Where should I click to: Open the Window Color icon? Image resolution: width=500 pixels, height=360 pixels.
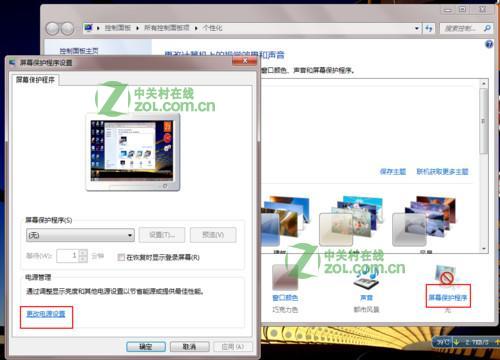coord(285,277)
